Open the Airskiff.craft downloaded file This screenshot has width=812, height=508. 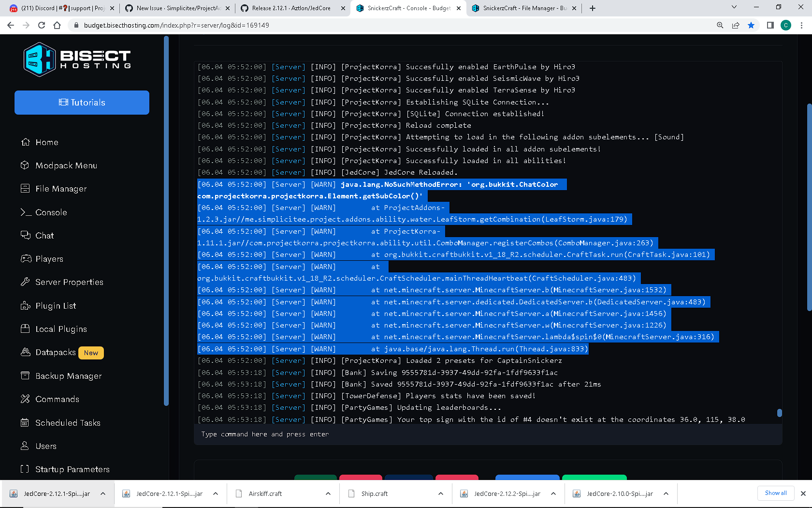[x=265, y=493]
